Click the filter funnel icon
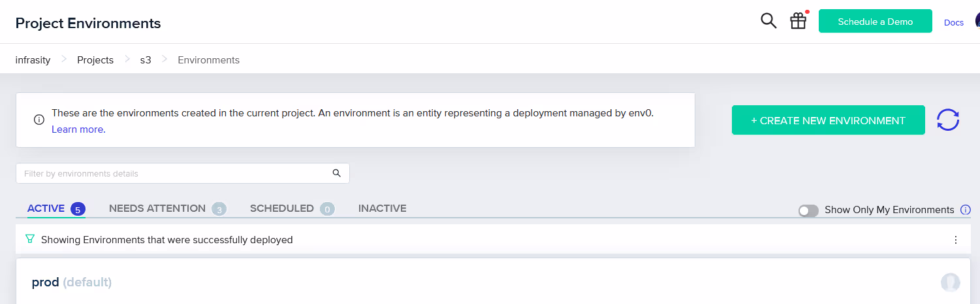Screen dimensions: 980x304 29,239
